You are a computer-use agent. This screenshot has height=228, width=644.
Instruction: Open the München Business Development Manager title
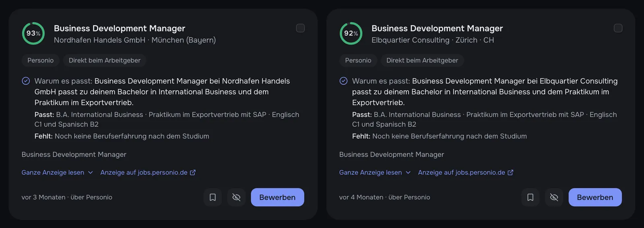tap(120, 28)
